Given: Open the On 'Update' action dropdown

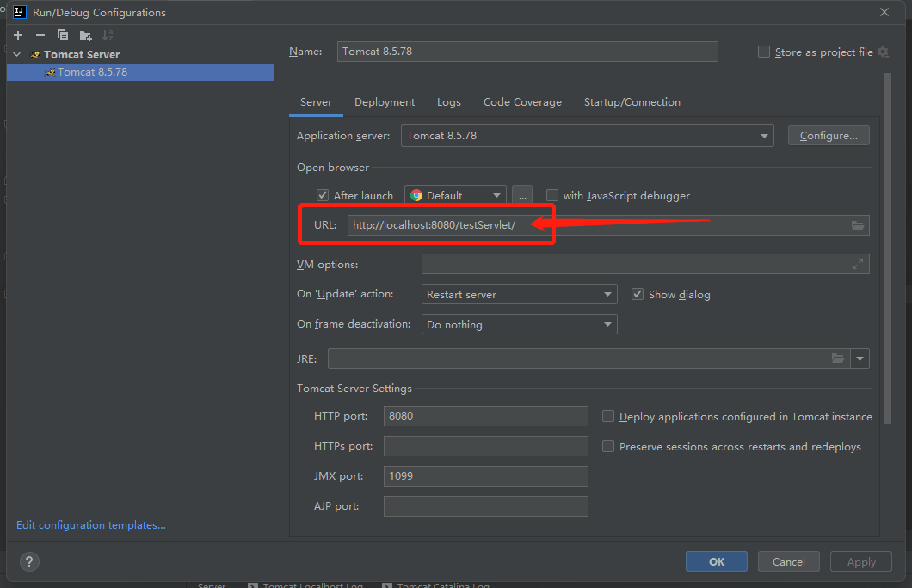Looking at the screenshot, I should coord(519,294).
